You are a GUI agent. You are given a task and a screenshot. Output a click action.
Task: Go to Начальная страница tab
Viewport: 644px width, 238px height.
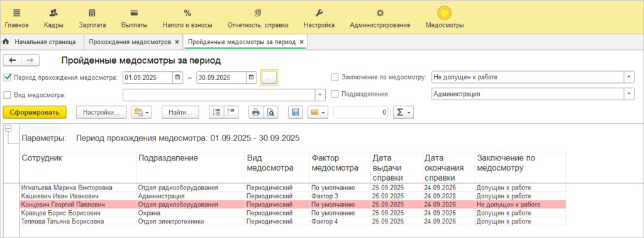40,42
